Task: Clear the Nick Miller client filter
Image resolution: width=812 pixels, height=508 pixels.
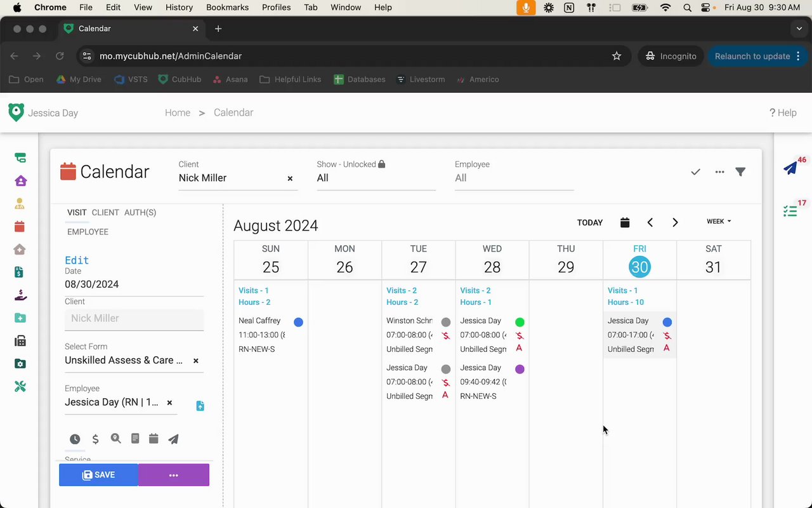Action: 290,178
